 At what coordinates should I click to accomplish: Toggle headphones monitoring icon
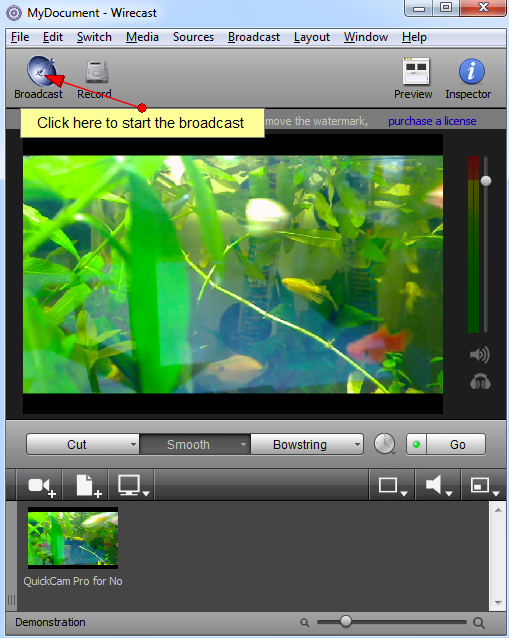pyautogui.click(x=480, y=382)
